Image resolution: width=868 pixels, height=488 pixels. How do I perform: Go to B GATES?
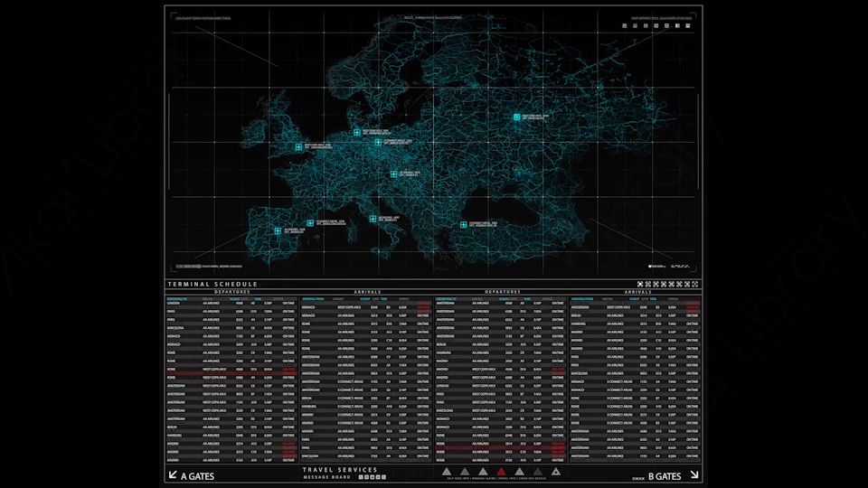(x=665, y=476)
